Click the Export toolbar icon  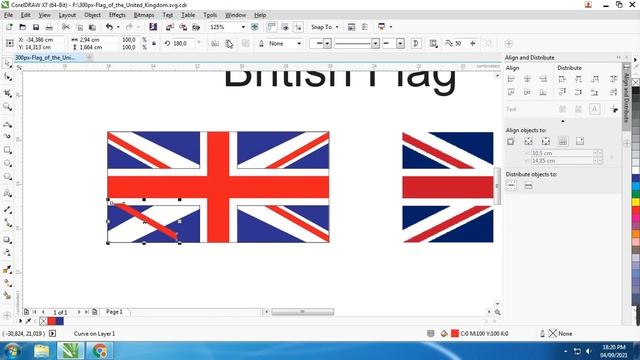[x=183, y=27]
